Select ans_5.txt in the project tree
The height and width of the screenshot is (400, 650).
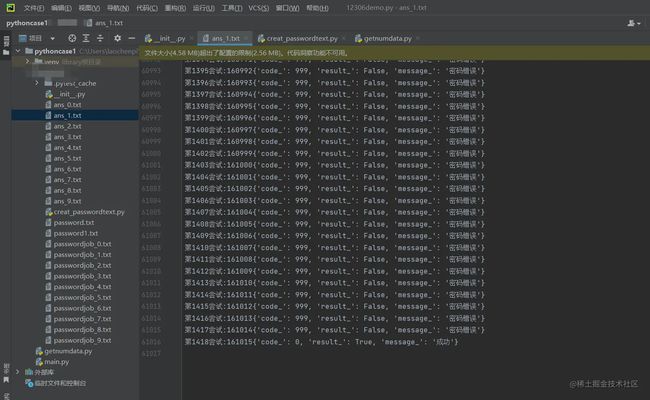(x=67, y=158)
